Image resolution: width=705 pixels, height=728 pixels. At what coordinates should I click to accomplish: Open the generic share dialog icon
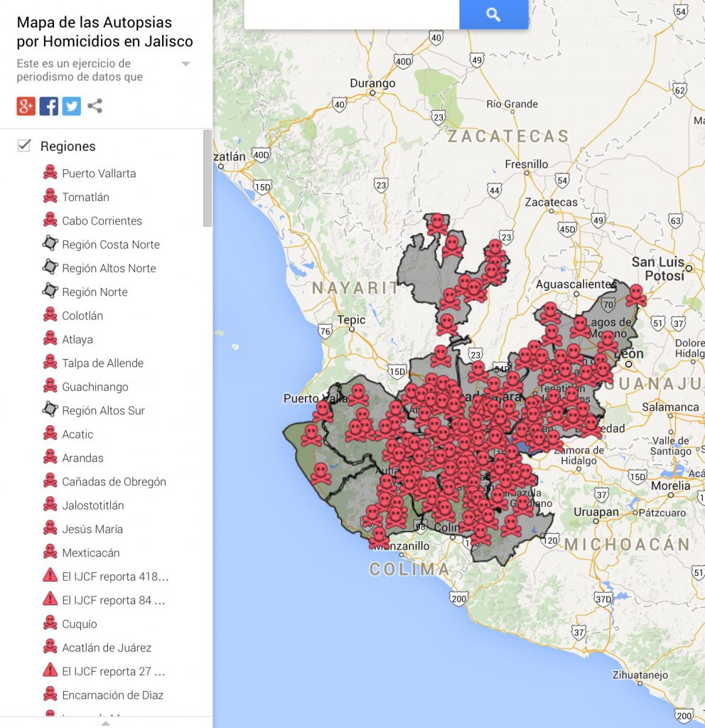pyautogui.click(x=95, y=106)
